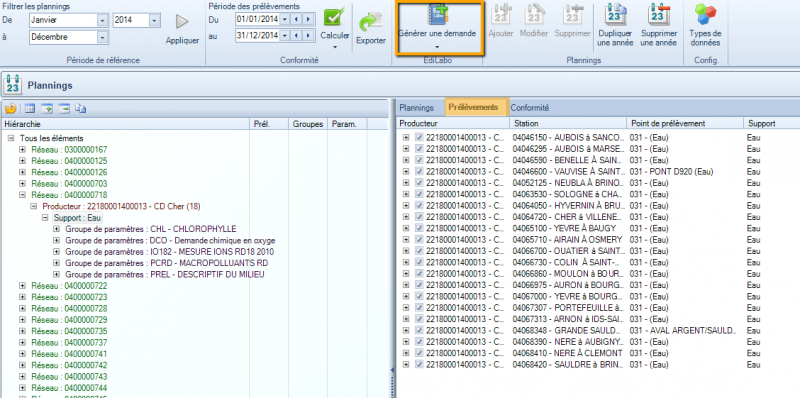The width and height of the screenshot is (800, 398).
Task: Switch to the Conformité tab
Action: point(530,108)
